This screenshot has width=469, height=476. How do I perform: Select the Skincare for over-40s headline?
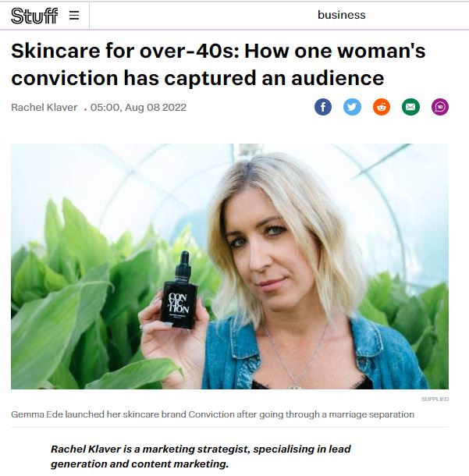pyautogui.click(x=219, y=64)
